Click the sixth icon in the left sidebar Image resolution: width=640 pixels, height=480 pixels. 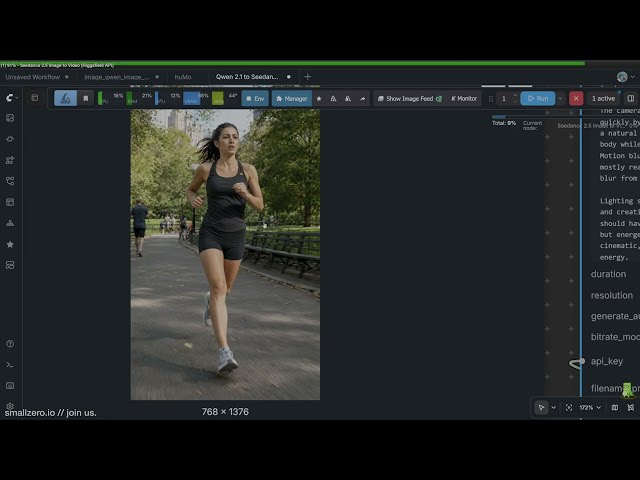[10, 223]
